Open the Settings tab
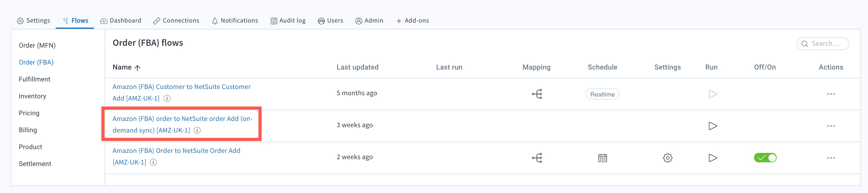 click(x=33, y=21)
